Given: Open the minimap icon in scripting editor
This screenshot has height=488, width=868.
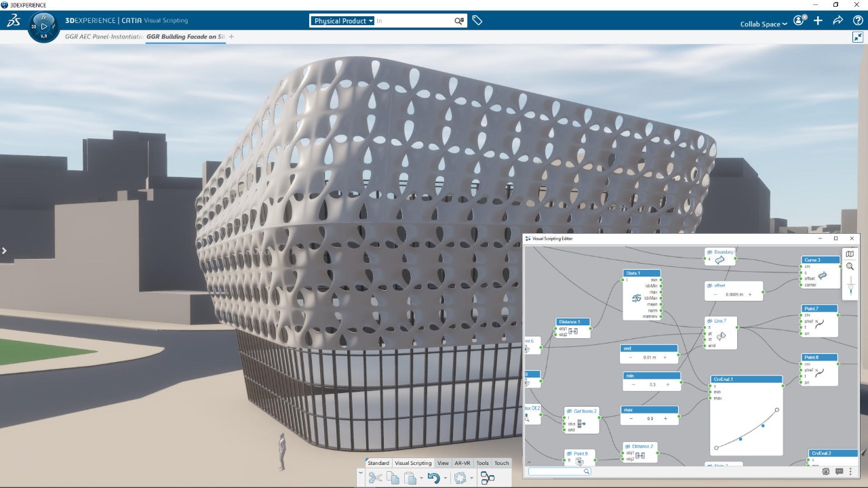Looking at the screenshot, I should (x=850, y=254).
